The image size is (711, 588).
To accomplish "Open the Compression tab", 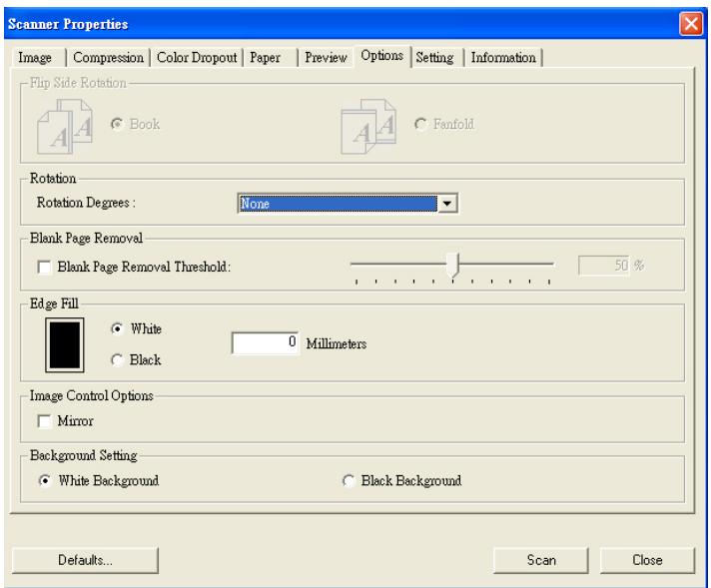I will [109, 57].
